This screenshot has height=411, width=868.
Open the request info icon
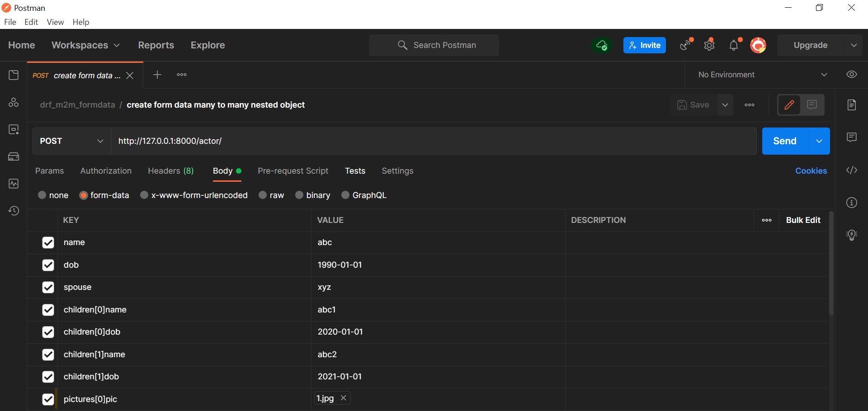click(852, 203)
